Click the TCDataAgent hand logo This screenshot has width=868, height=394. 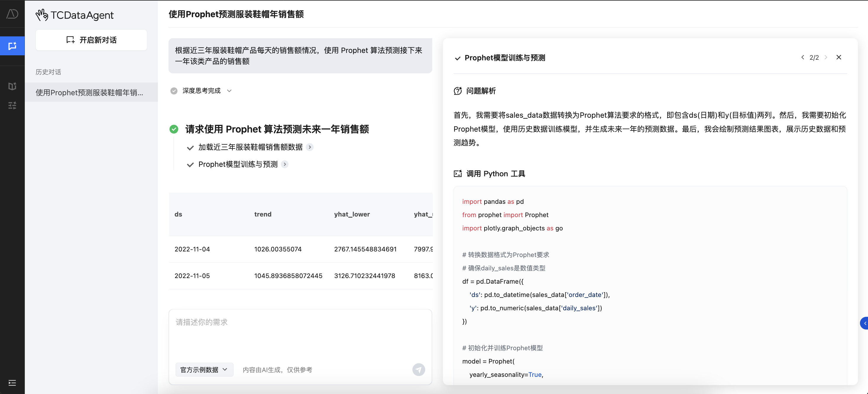click(42, 15)
